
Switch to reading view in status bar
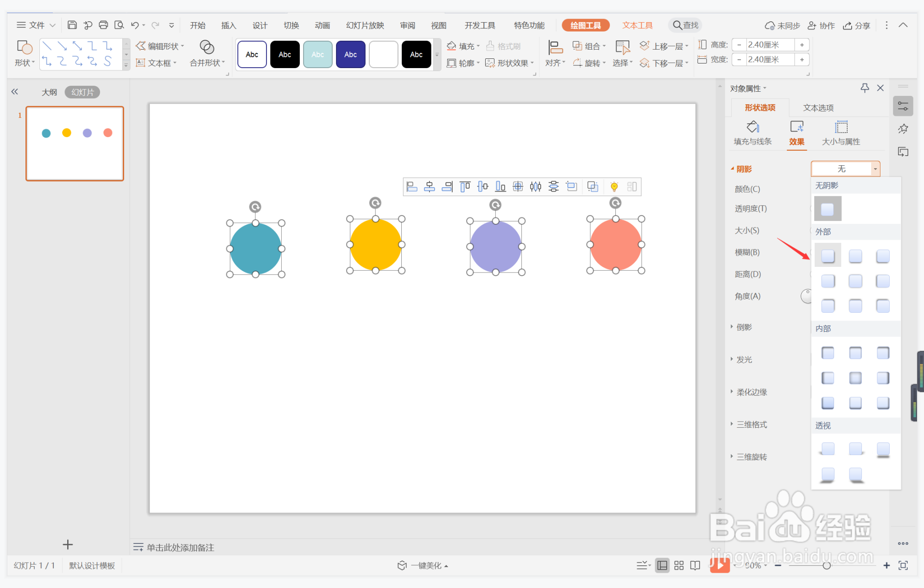(695, 565)
